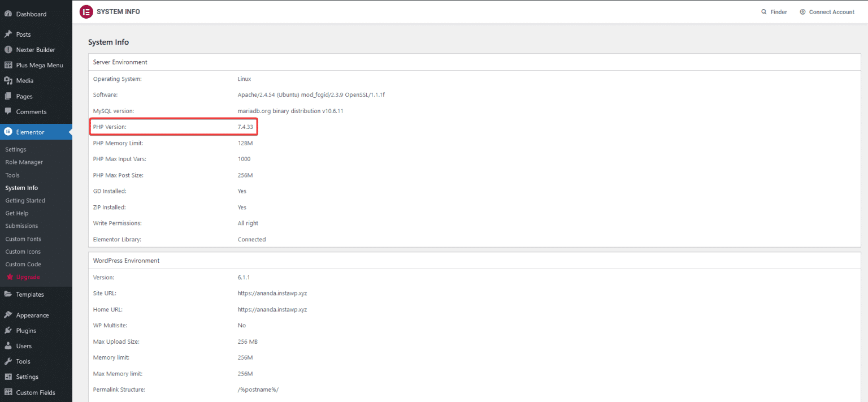Viewport: 868px width, 402px height.
Task: Click the Connect Account profile icon
Action: pyautogui.click(x=802, y=11)
